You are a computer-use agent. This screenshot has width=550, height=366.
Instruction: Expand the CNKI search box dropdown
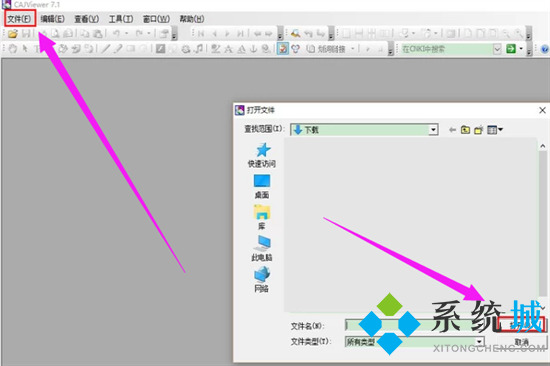click(497, 49)
